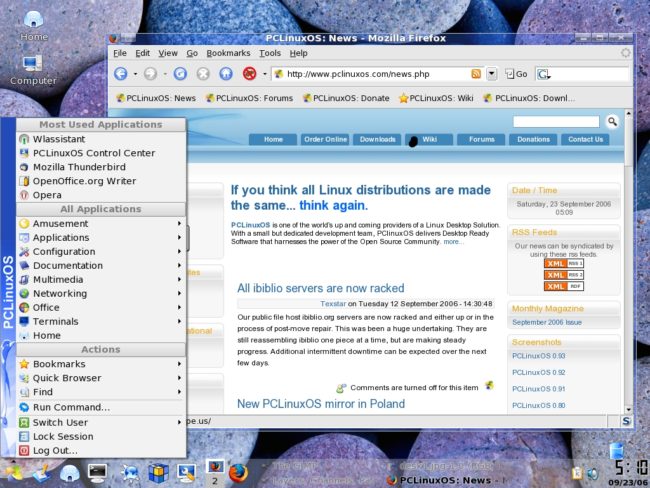
Task: Click the S status bar icon in Firefox
Action: pos(626,421)
